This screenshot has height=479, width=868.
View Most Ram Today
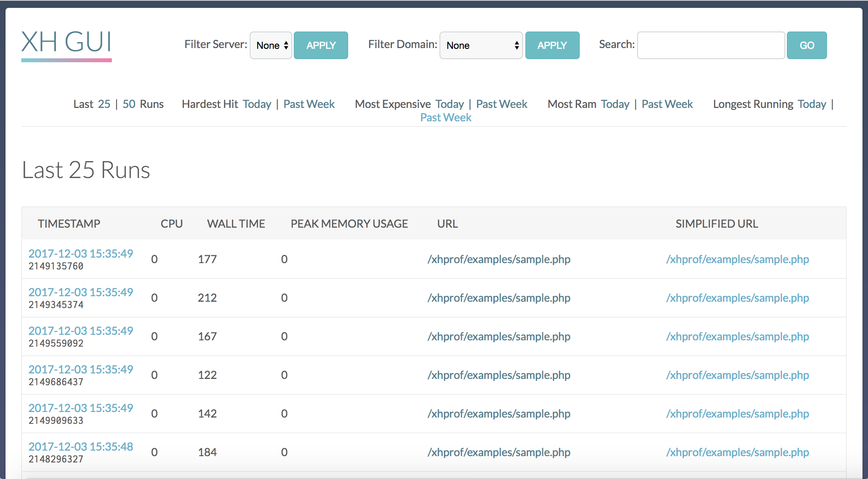[x=615, y=104]
